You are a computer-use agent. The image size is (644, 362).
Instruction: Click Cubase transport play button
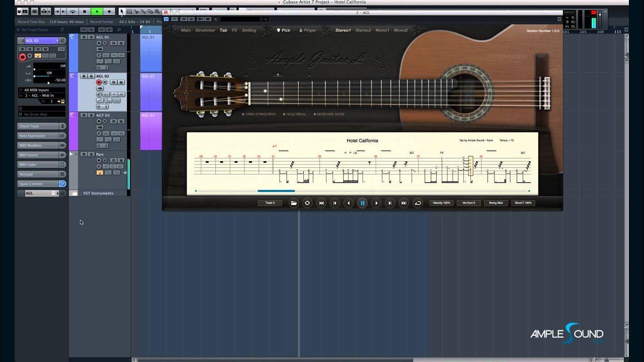(x=97, y=12)
